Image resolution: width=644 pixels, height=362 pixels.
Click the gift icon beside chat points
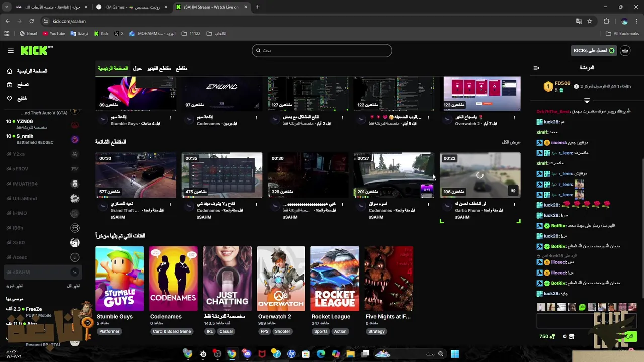tap(572, 336)
